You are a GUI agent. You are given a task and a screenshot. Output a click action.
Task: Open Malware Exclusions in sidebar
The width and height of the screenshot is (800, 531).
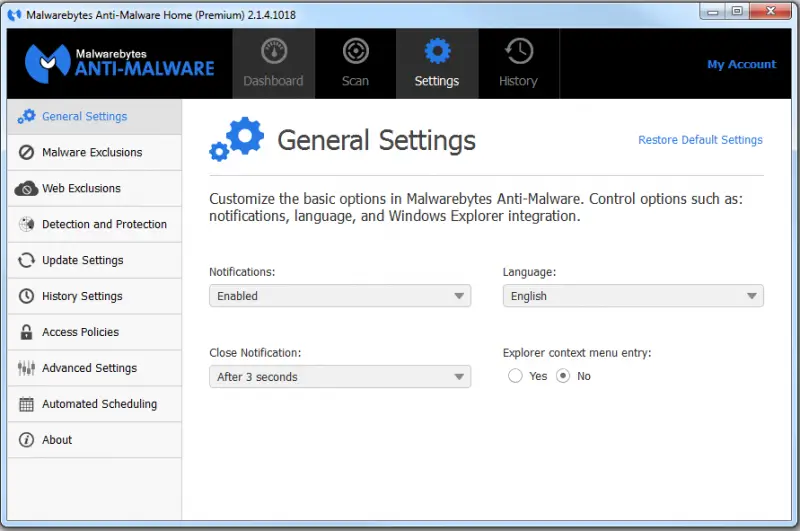click(95, 153)
